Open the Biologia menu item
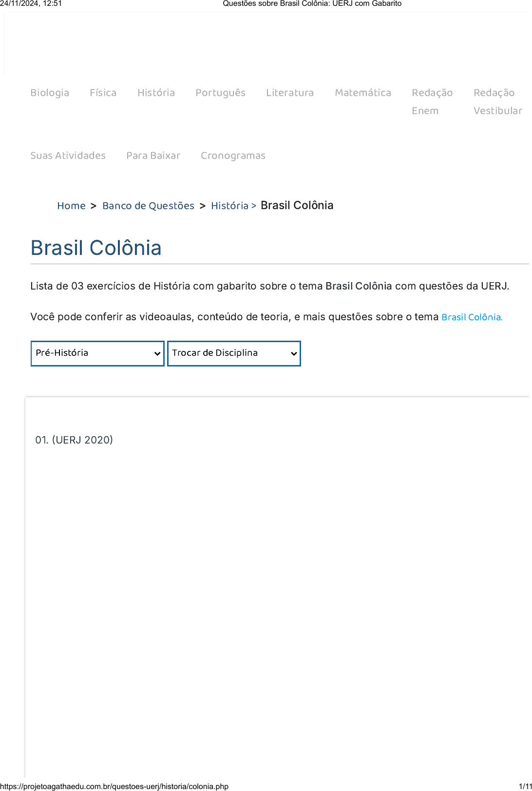Image resolution: width=532 pixels, height=791 pixels. (50, 93)
